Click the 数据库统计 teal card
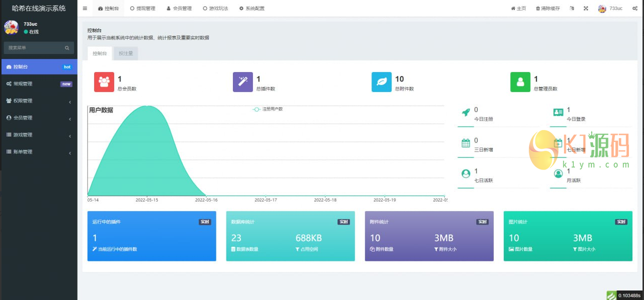The image size is (644, 300). tap(290, 236)
